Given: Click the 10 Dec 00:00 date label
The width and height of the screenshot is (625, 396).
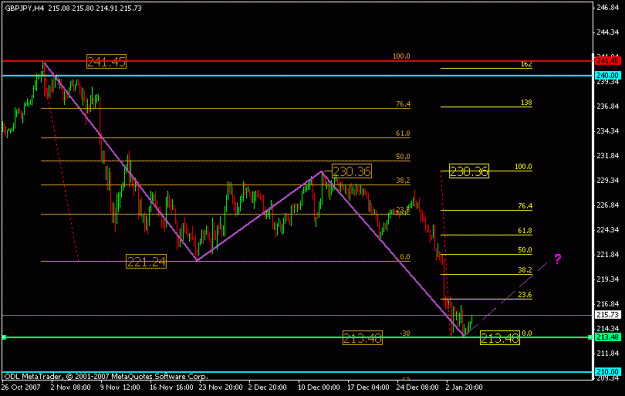Looking at the screenshot, I should 318,387.
